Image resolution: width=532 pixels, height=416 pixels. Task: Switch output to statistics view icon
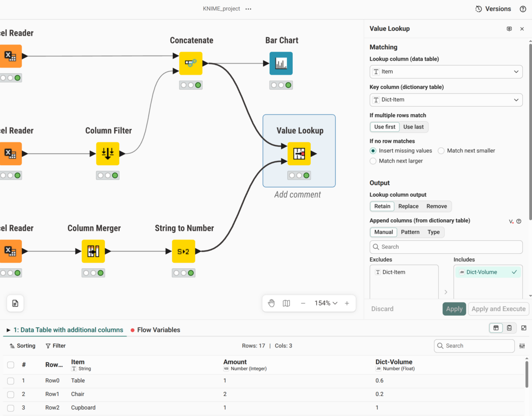(509, 328)
